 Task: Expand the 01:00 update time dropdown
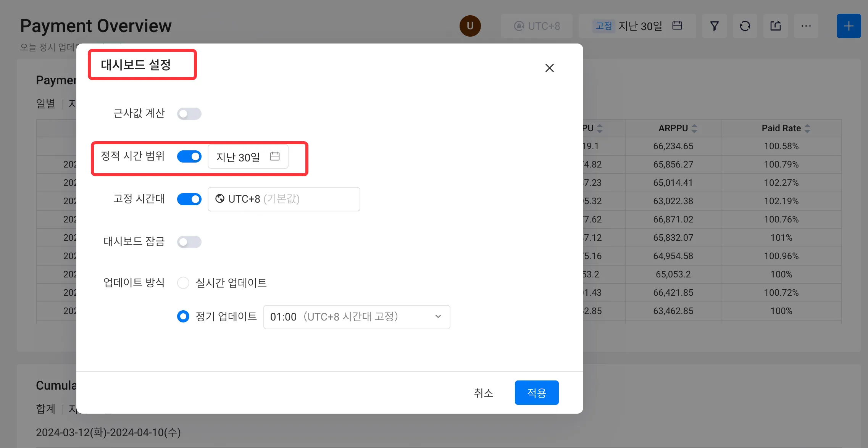click(x=357, y=317)
